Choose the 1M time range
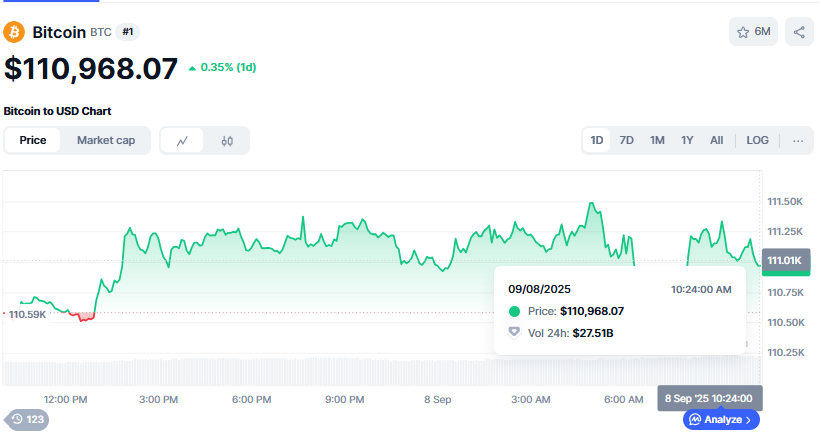This screenshot has height=432, width=820. pos(657,140)
